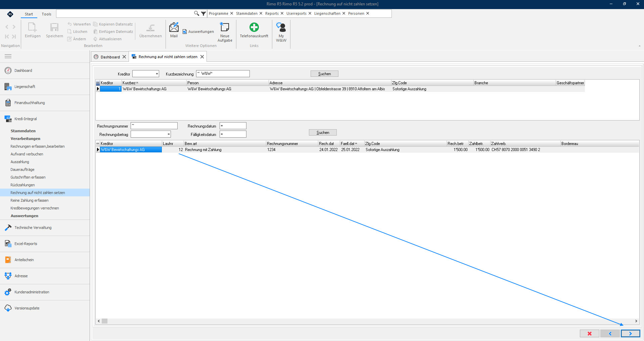Collapse the ribbon using the corner arrow
Image resolution: width=644 pixels, height=341 pixels.
pos(639,46)
